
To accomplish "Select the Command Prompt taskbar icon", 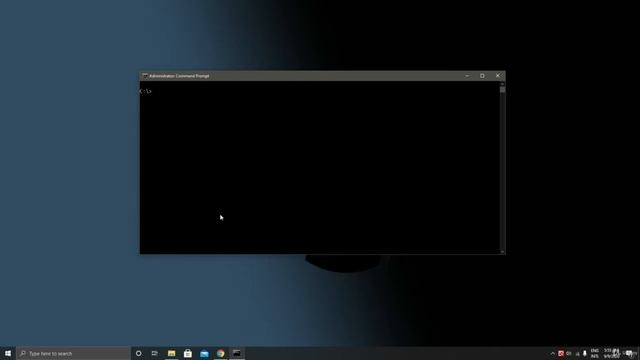I will coord(237,353).
